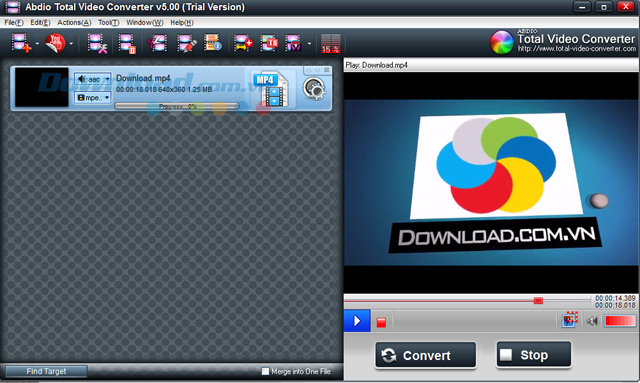Click the application icon in the title bar
Screen dimensions: 640x383
[12, 7]
